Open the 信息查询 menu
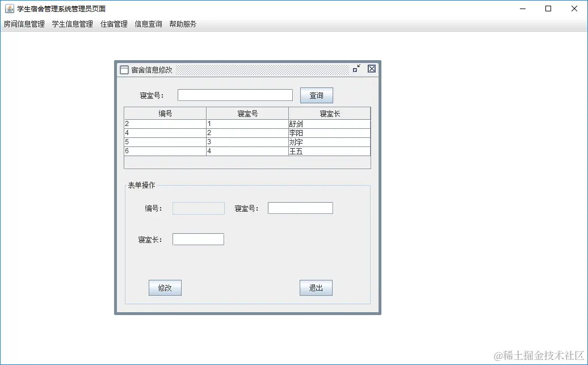588x365 pixels. tap(148, 24)
